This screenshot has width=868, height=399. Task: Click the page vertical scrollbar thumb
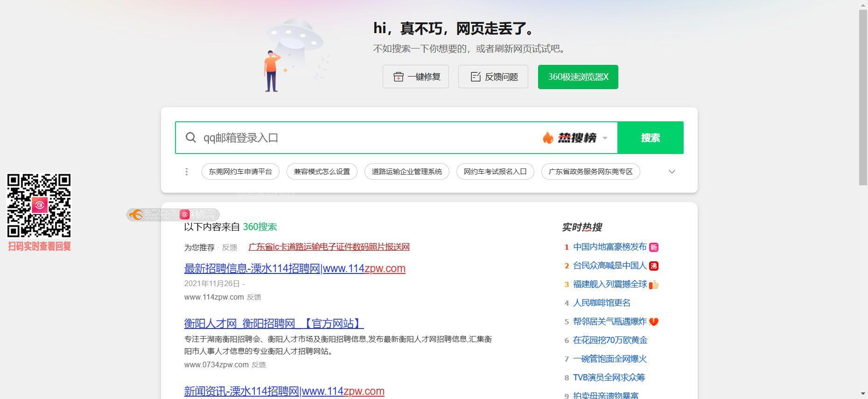click(863, 97)
